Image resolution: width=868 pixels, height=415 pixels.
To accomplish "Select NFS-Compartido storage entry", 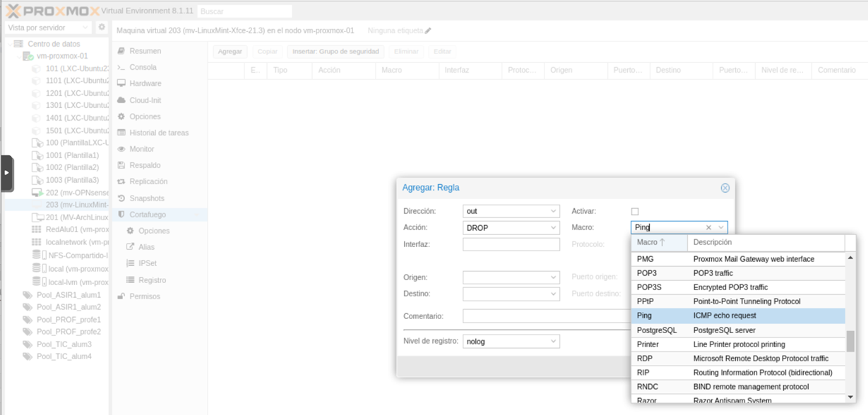I will click(77, 255).
